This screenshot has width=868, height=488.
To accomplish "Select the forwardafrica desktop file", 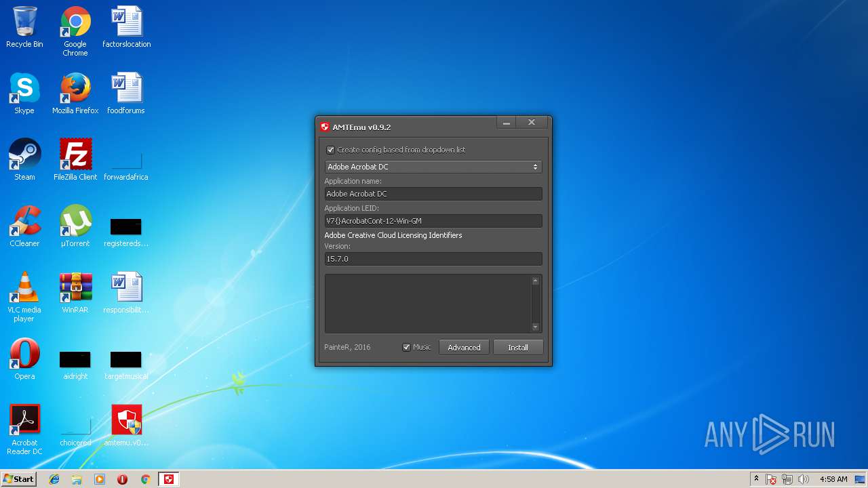I will (126, 166).
